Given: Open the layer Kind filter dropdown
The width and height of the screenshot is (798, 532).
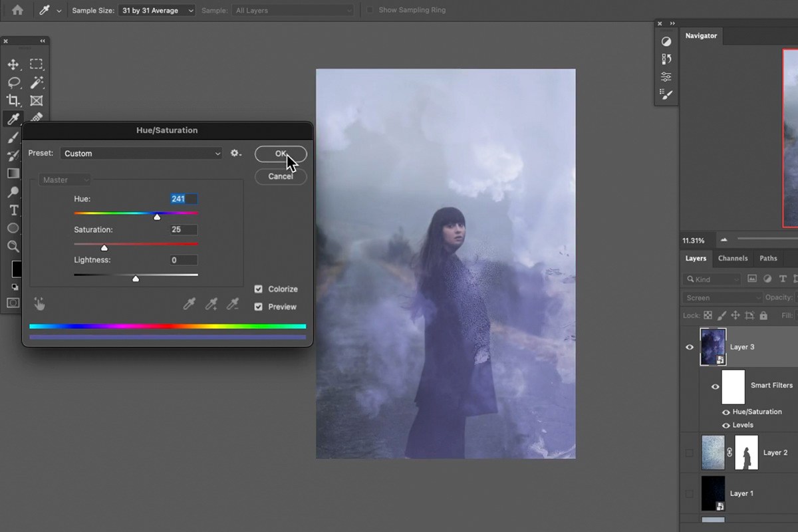Looking at the screenshot, I should click(x=712, y=279).
